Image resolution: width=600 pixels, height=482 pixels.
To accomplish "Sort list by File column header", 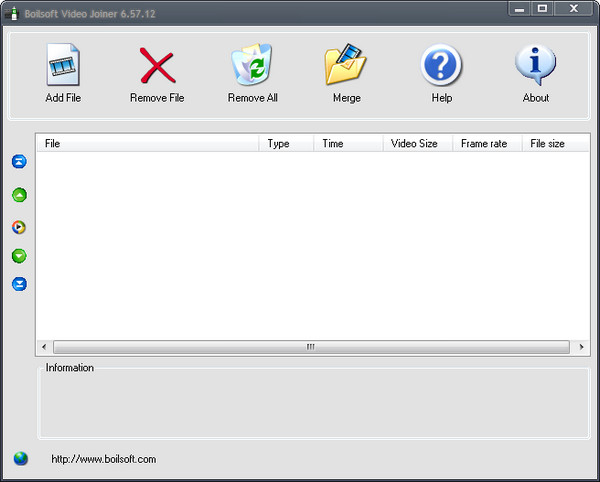I will coord(148,144).
